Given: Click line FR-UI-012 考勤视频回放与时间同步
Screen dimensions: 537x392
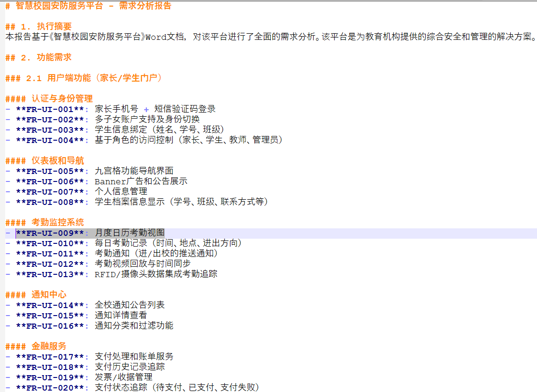Looking at the screenshot, I should click(x=98, y=264).
